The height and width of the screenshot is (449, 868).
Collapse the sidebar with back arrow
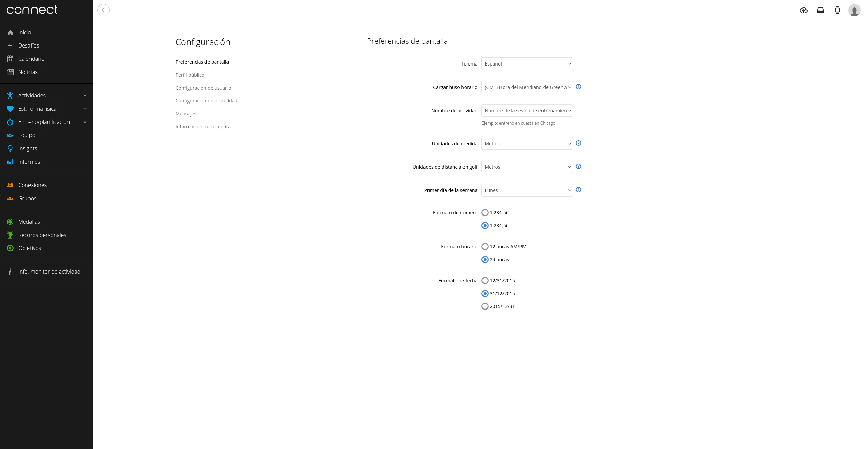tap(103, 10)
